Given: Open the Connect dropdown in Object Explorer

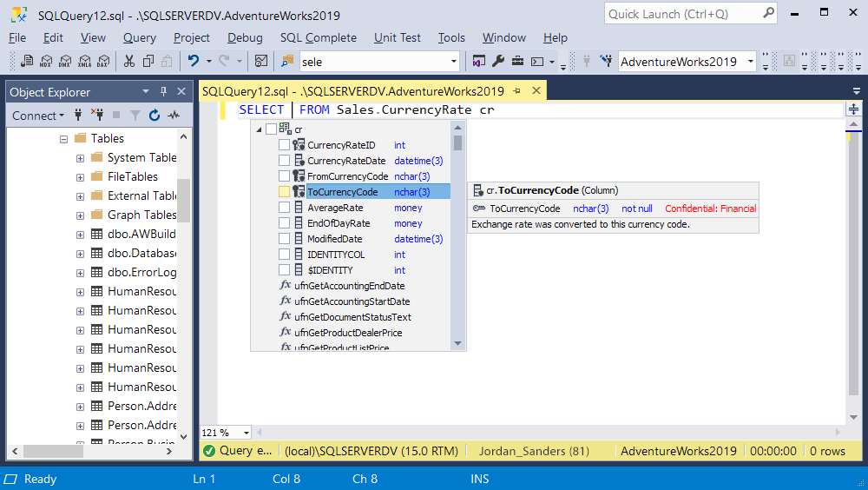Looking at the screenshot, I should [38, 116].
